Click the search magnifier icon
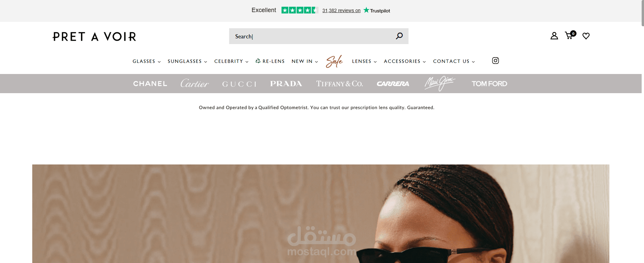This screenshot has height=263, width=644. [x=399, y=36]
